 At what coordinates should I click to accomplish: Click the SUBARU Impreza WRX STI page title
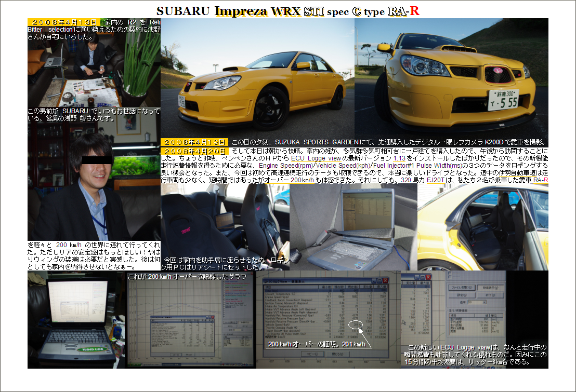[x=287, y=11]
